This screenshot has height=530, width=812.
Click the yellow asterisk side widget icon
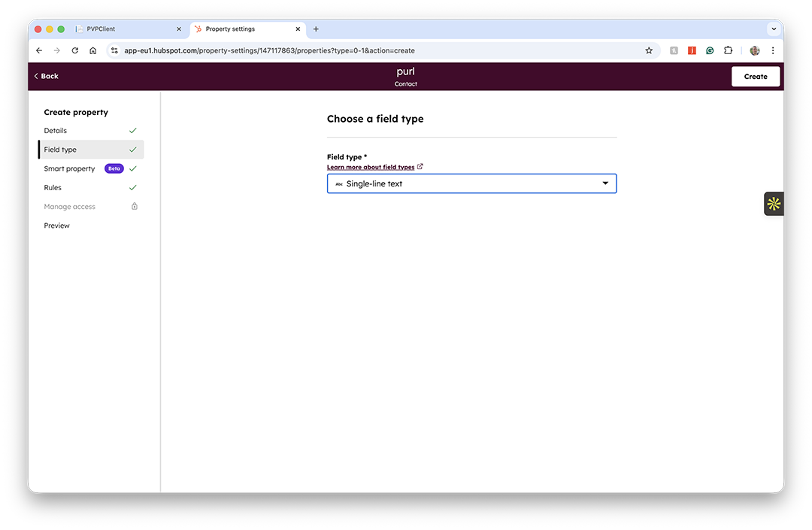tap(774, 204)
